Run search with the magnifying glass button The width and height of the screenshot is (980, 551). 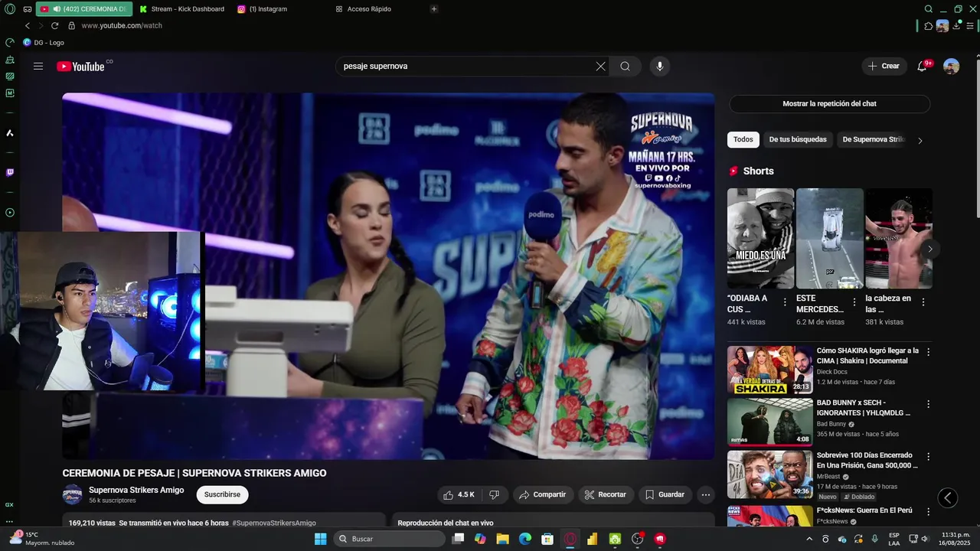pos(626,67)
